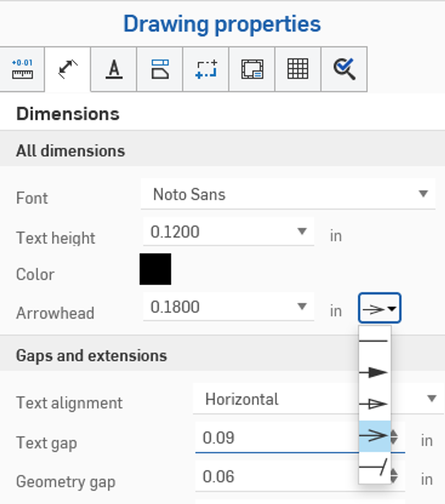Open the callout tag properties tab
The width and height of the screenshot is (445, 504).
coord(160,69)
